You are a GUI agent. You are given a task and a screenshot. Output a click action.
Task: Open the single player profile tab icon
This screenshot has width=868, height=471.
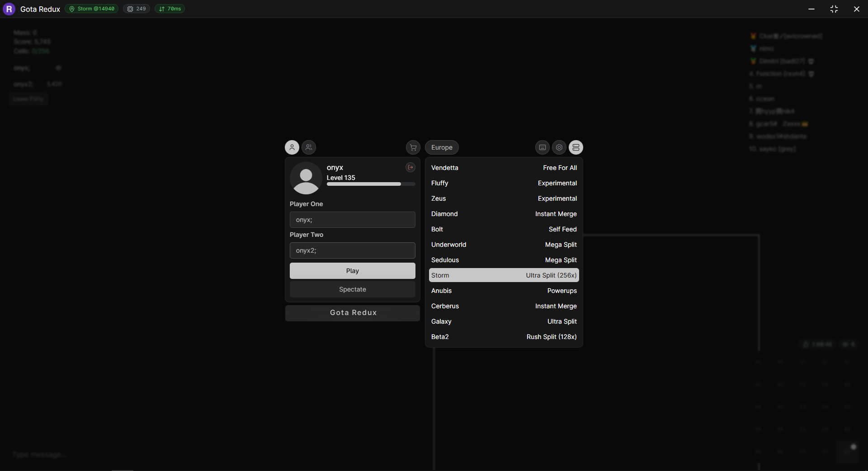coord(292,147)
